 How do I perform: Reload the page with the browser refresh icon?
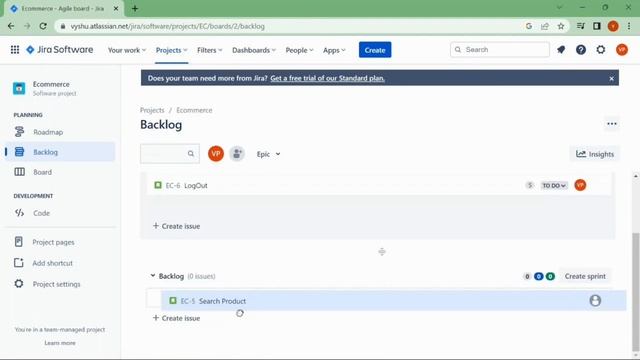coord(43,26)
